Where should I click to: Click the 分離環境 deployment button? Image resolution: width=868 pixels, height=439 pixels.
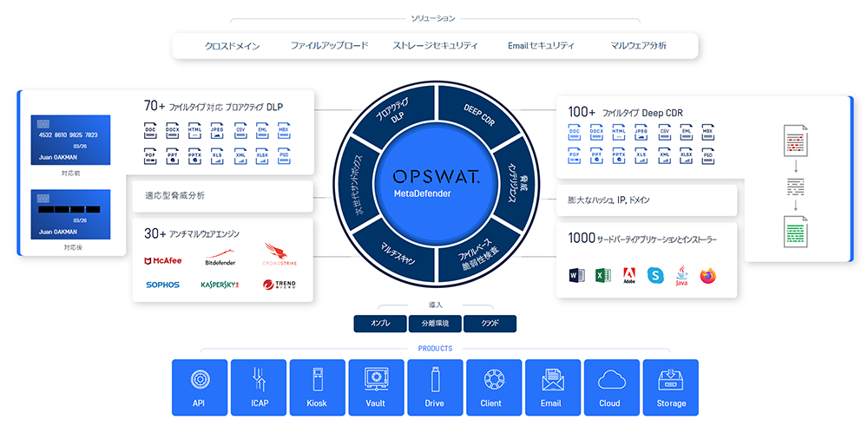pyautogui.click(x=435, y=324)
